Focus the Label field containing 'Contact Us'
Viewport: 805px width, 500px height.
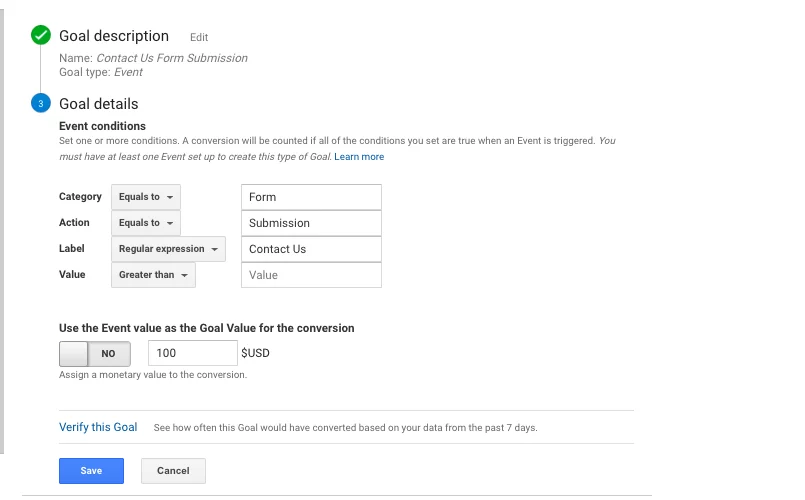(311, 249)
